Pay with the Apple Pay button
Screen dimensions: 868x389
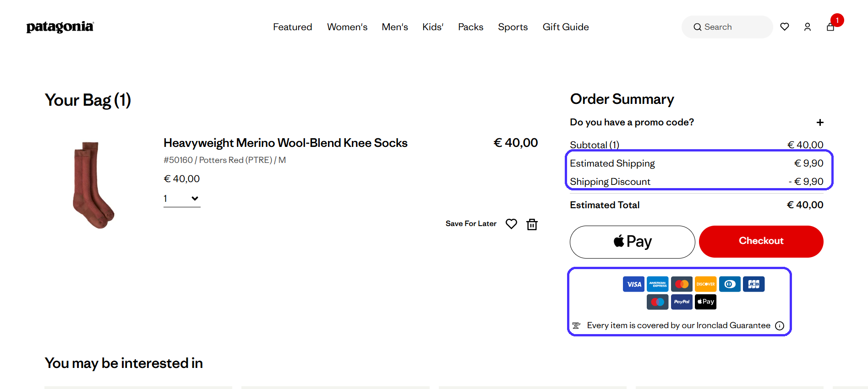632,242
